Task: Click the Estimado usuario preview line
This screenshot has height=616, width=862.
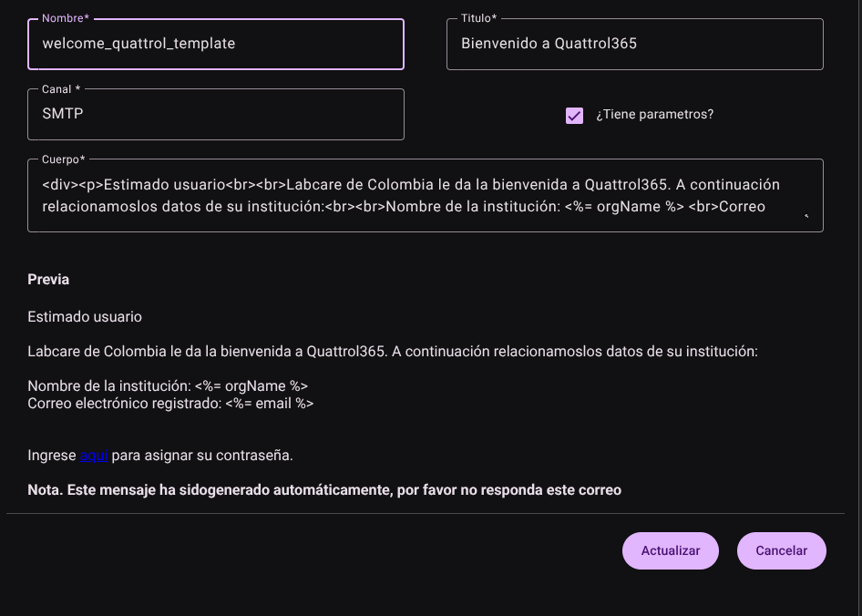Action: tap(85, 317)
